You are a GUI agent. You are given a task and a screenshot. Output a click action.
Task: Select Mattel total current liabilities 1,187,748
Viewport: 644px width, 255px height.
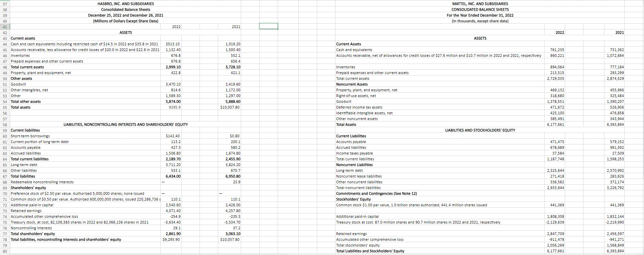click(x=556, y=159)
